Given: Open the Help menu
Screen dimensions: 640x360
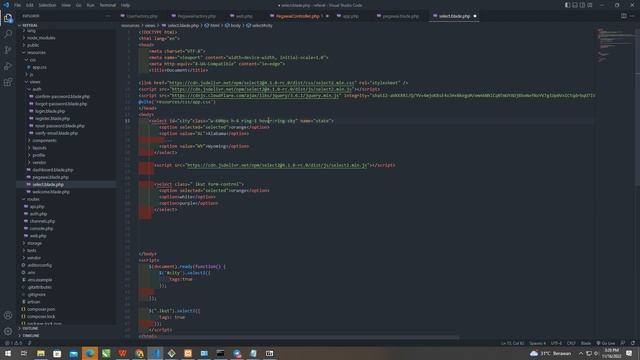Looking at the screenshot, I should [126, 5].
